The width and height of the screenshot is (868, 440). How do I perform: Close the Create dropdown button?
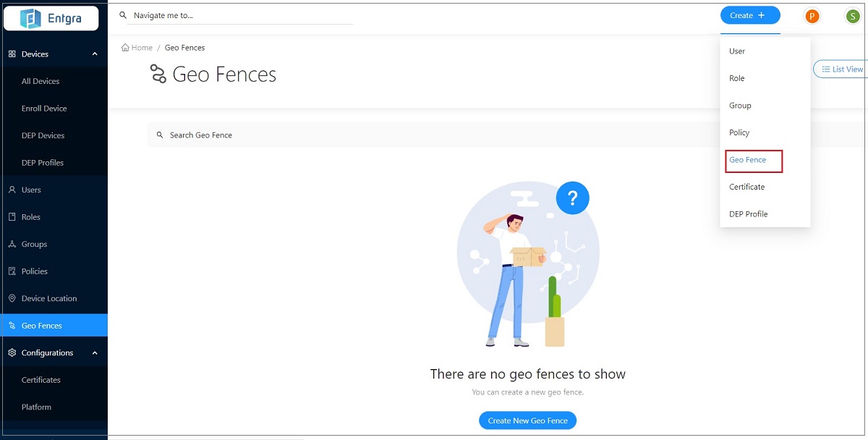pos(749,15)
